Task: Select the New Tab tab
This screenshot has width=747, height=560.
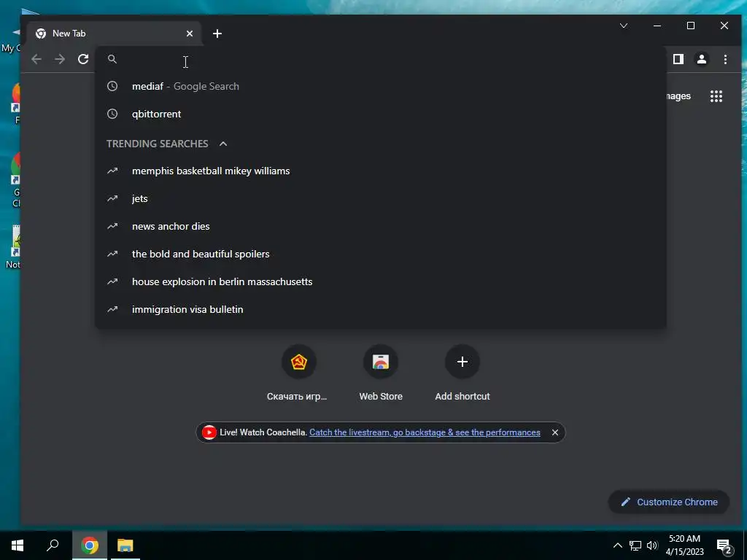Action: pos(115,34)
